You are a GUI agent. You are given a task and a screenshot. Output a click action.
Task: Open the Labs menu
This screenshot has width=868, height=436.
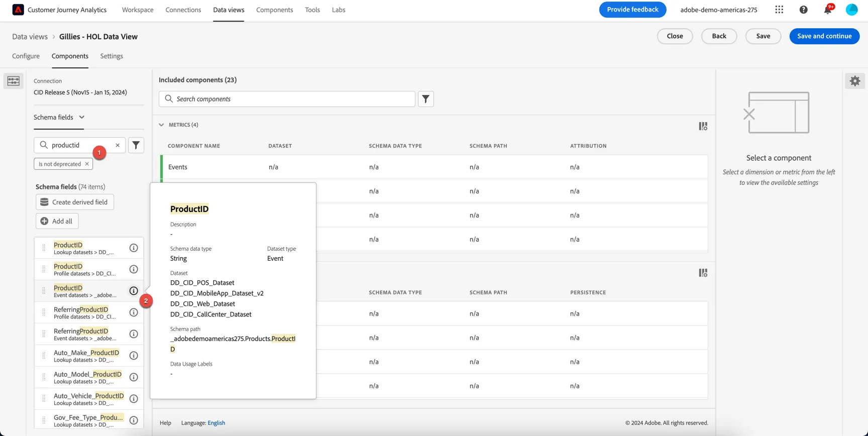[339, 10]
